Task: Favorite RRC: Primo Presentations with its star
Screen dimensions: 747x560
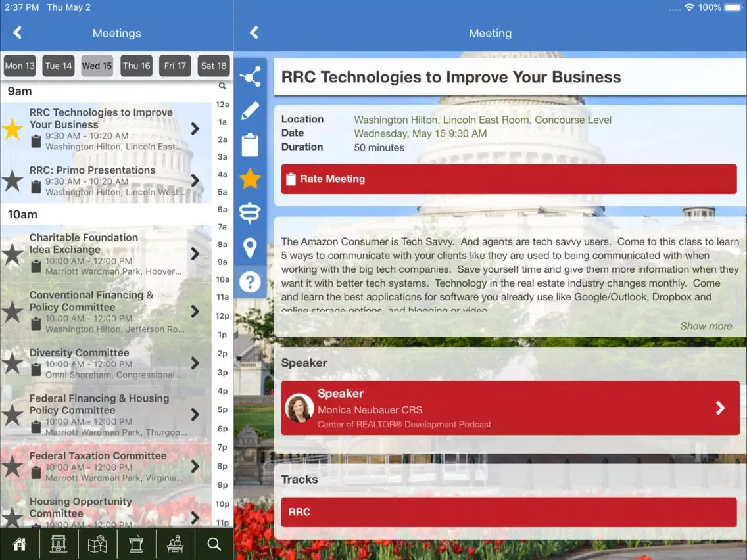Action: [12, 181]
